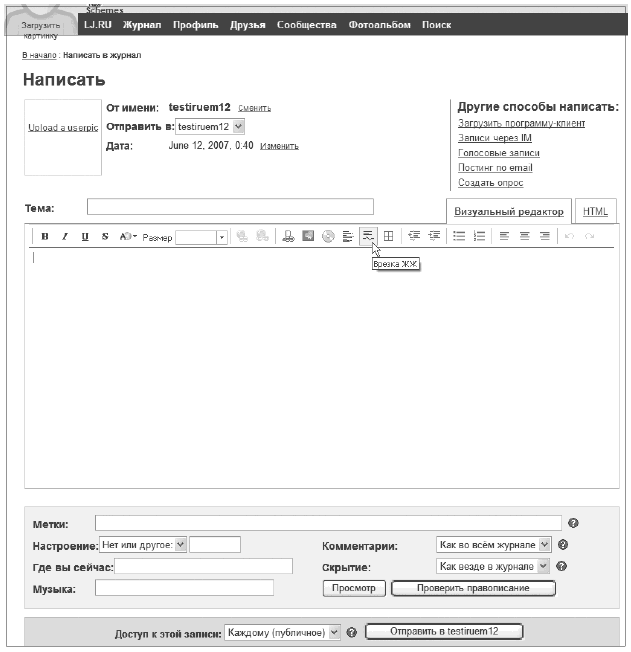Apply strikethrough formatting in editor toolbar

coord(105,237)
